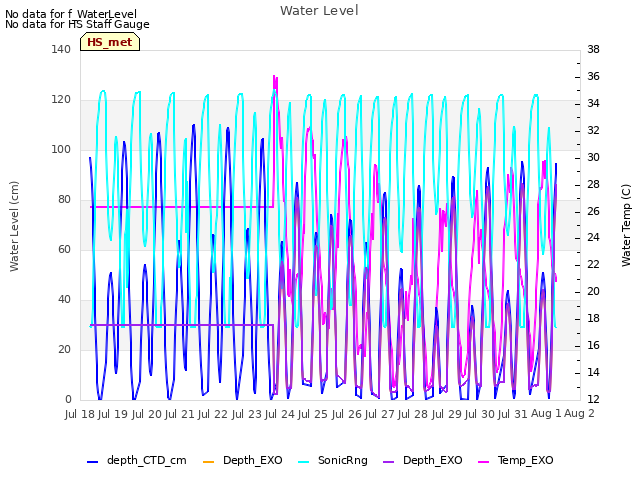The width and height of the screenshot is (640, 480).
Task: Click the blue depth_CTD_cm legend swatch
Action: 93,462
